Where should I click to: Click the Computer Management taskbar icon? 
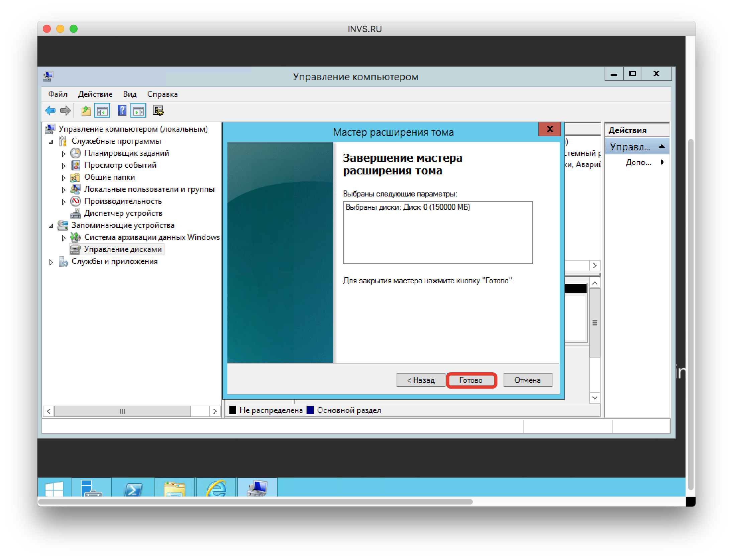257,488
